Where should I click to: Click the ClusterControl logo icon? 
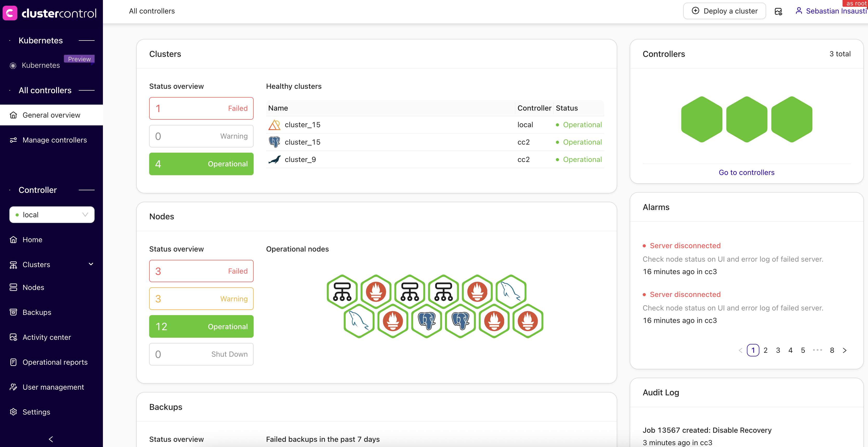tap(10, 13)
